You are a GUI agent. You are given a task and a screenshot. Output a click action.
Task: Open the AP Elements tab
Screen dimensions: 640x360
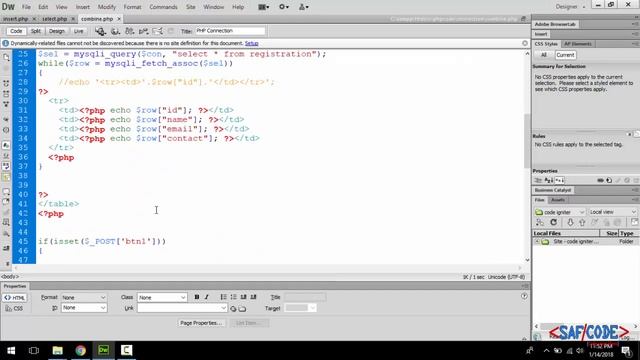(578, 44)
